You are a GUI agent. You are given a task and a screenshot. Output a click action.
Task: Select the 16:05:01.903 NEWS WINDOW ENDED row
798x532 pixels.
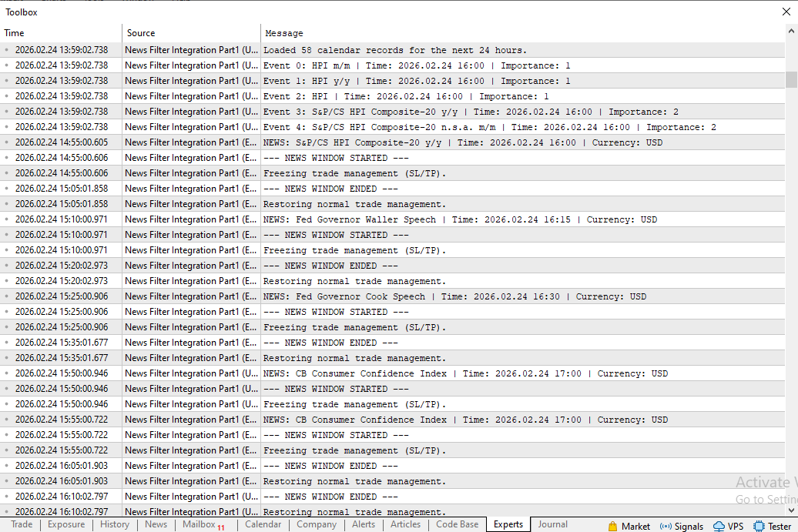(x=392, y=465)
